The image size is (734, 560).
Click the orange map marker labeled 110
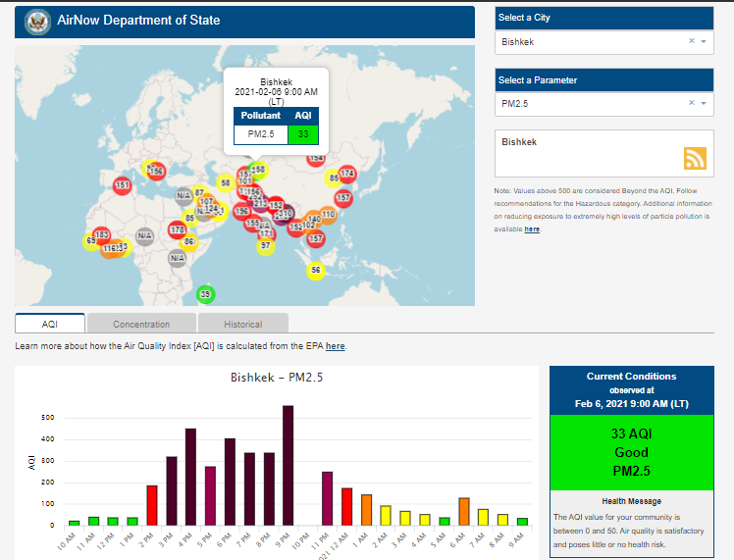[x=327, y=215]
